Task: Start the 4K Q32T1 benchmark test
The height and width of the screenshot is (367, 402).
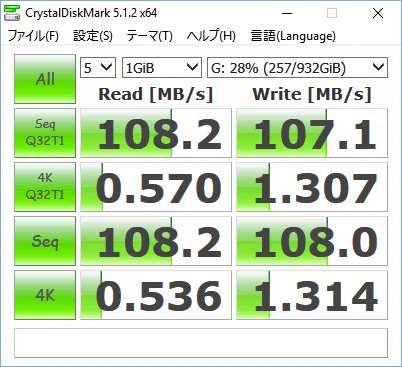Action: pos(45,187)
